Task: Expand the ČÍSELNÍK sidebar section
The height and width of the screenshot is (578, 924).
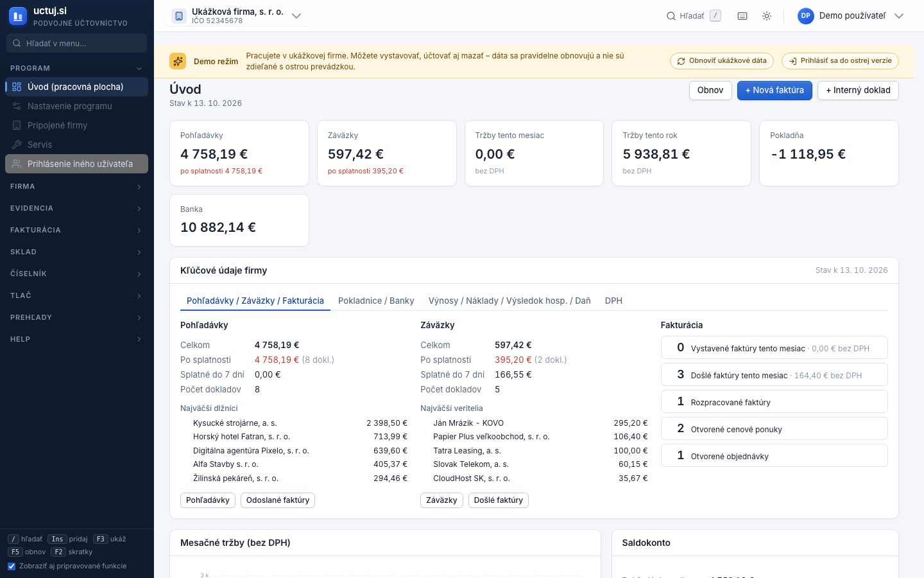Action: tap(77, 274)
